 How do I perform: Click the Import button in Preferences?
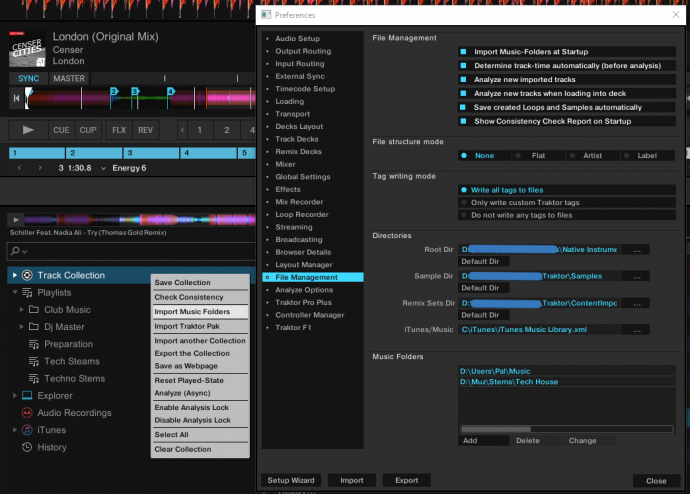[352, 480]
